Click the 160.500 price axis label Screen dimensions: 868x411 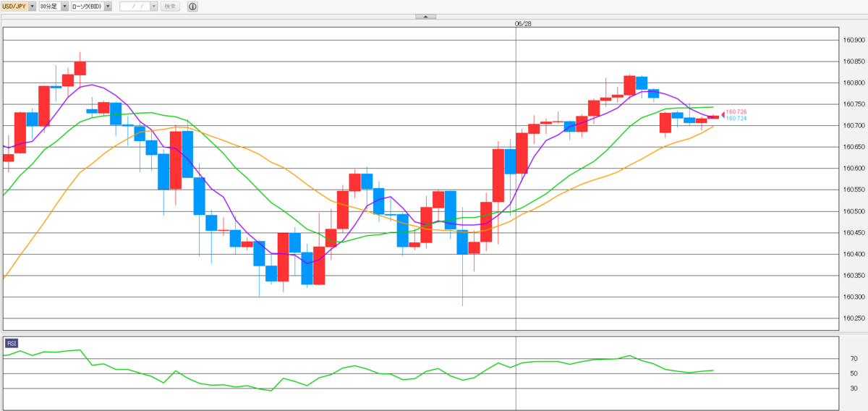tap(854, 211)
